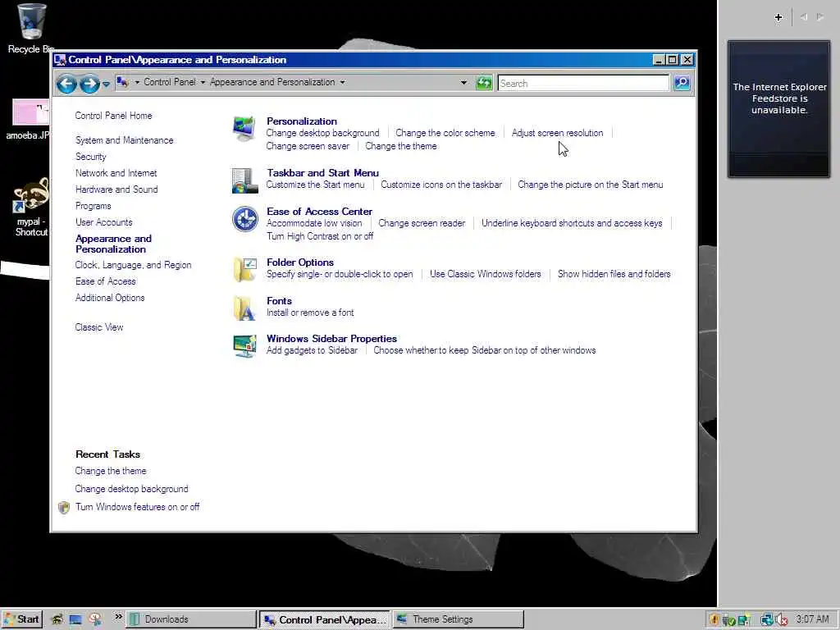
Task: Open Security category in sidebar
Action: (90, 157)
